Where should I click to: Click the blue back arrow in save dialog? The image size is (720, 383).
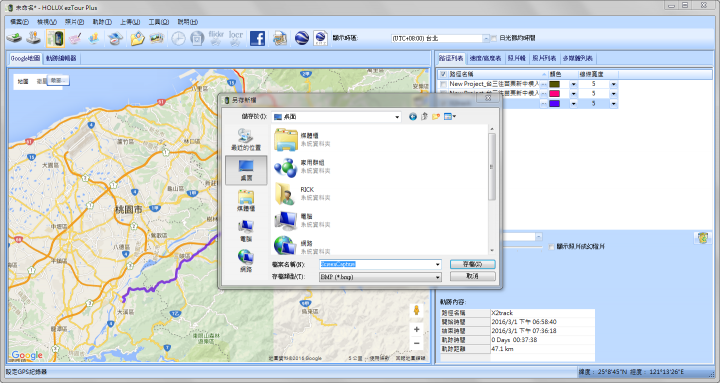coord(413,117)
